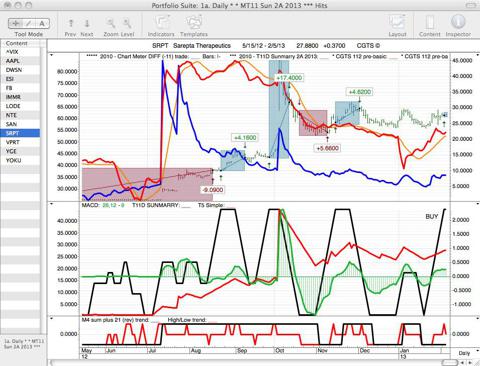Click the red trade box near November

click(x=313, y=123)
